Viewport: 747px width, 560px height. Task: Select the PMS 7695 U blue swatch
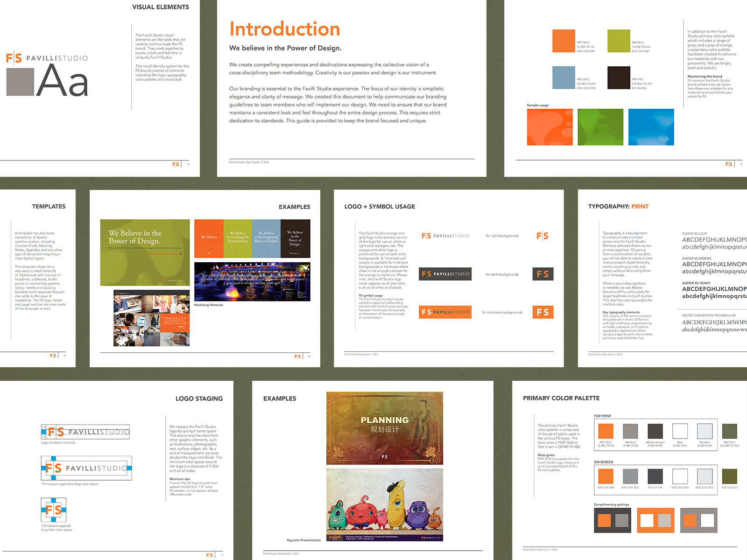[564, 77]
